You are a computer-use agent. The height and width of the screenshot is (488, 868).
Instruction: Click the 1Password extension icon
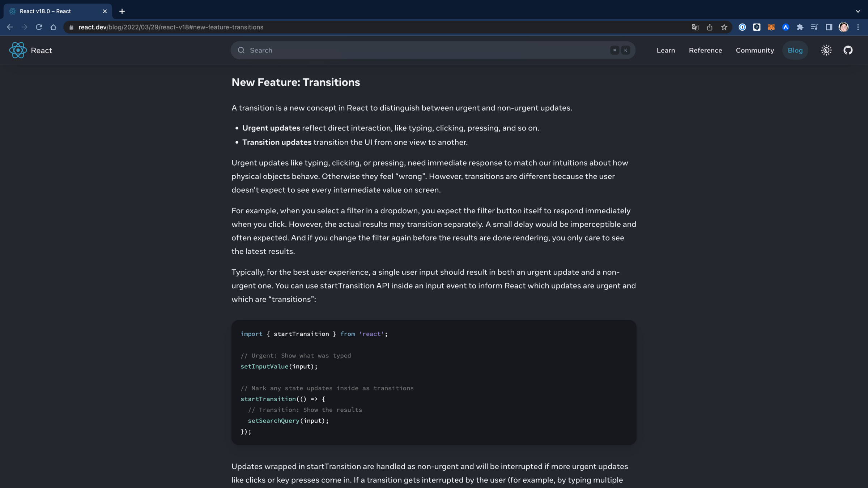[742, 27]
